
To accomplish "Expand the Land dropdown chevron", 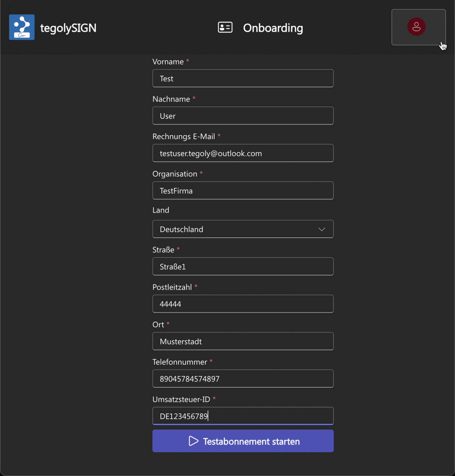I will tap(321, 229).
